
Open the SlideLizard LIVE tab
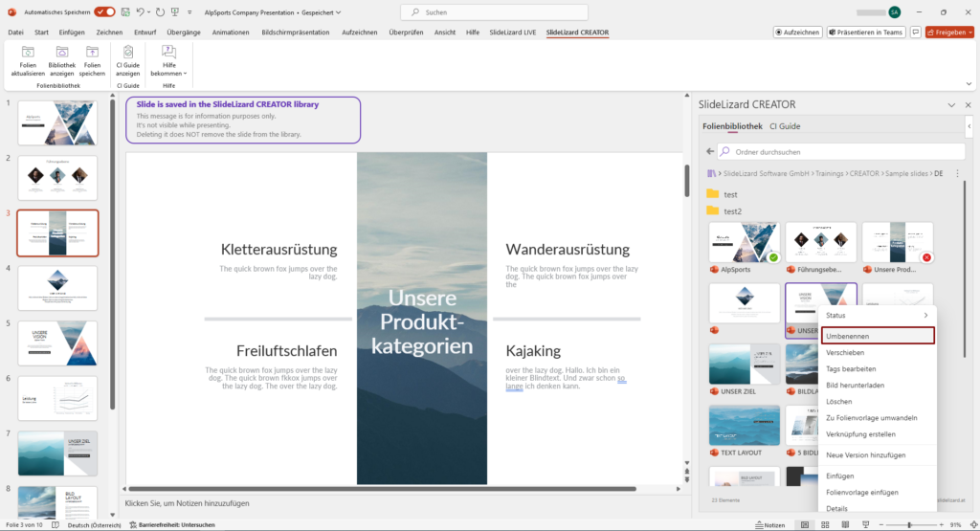coord(513,32)
